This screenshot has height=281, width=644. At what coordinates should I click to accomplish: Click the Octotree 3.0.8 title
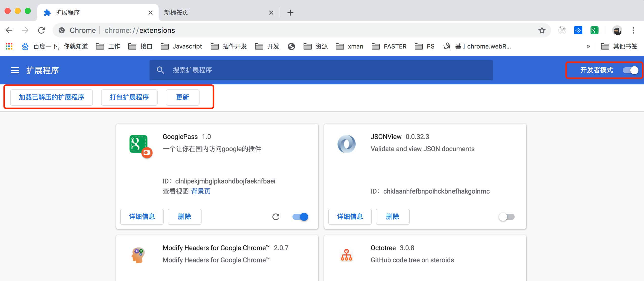[392, 248]
